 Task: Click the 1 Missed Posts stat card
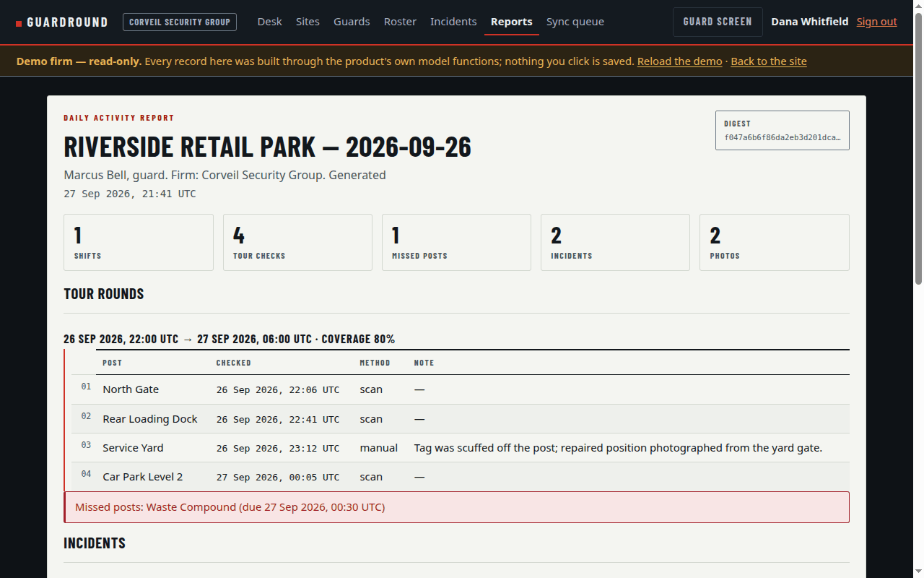pos(456,242)
